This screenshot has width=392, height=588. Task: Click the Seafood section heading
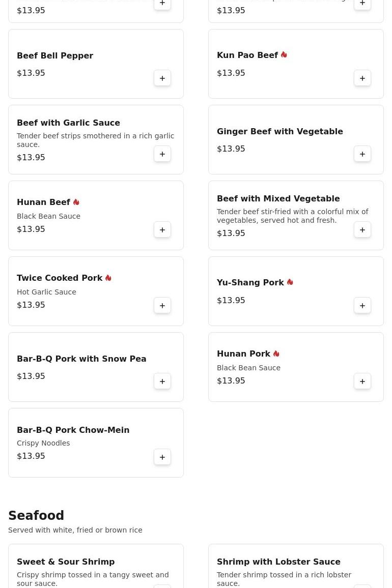click(36, 515)
